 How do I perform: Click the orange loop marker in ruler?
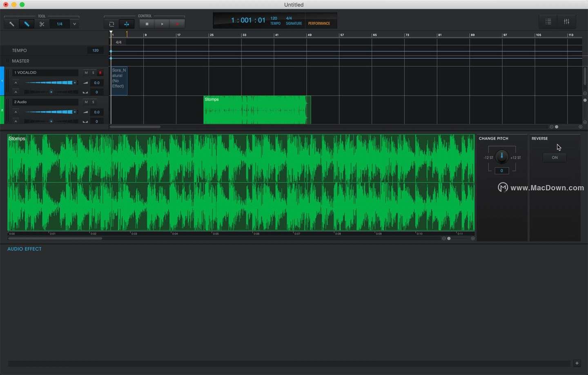point(127,34)
